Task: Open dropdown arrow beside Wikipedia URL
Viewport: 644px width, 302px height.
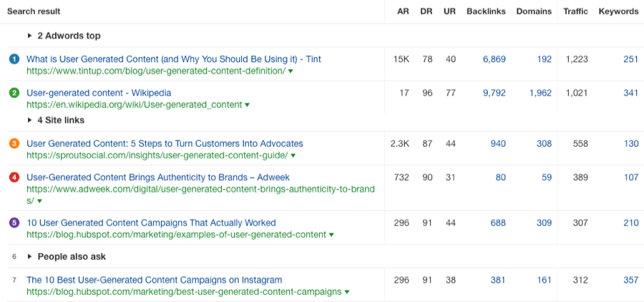Action: (248, 105)
